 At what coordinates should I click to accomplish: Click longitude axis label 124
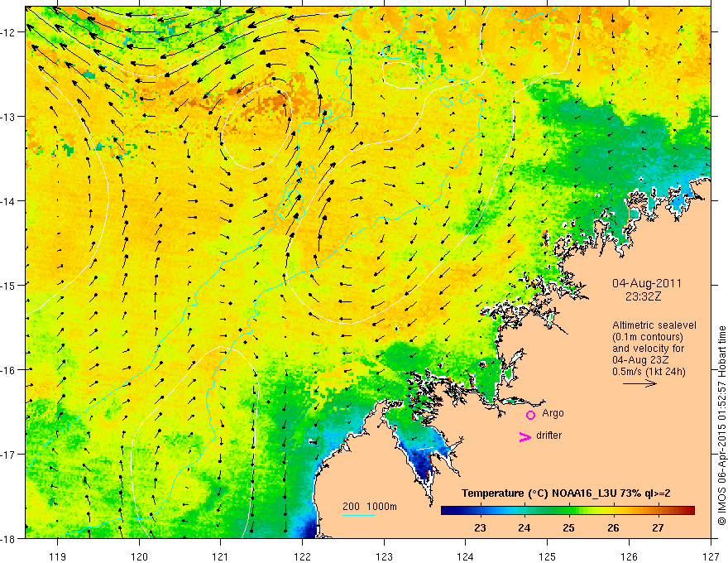tap(466, 556)
